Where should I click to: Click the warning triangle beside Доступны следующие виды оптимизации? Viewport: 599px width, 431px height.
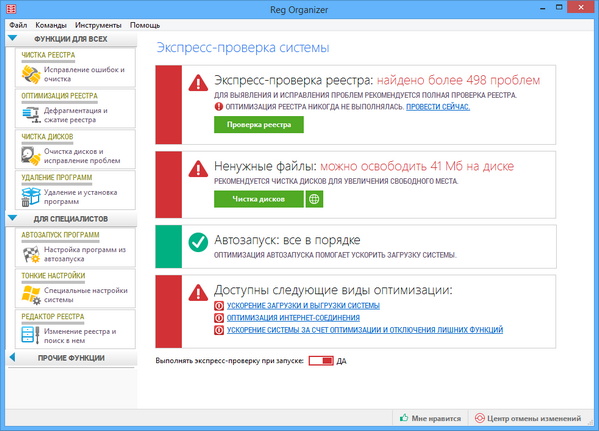point(198,292)
